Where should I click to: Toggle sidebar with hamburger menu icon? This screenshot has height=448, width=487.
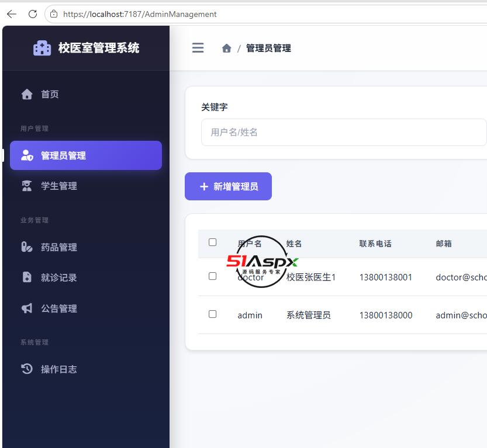point(198,48)
